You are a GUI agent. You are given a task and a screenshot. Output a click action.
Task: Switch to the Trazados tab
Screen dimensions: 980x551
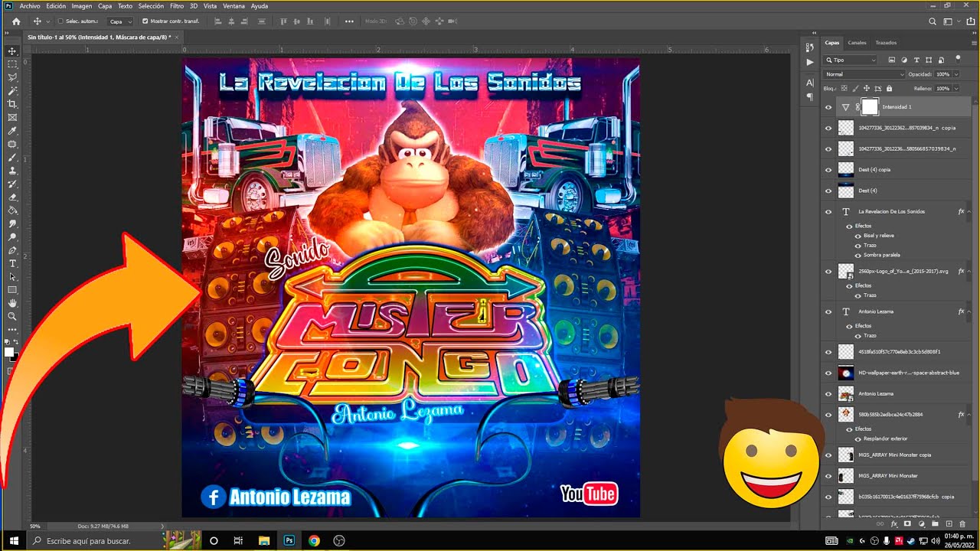point(886,43)
